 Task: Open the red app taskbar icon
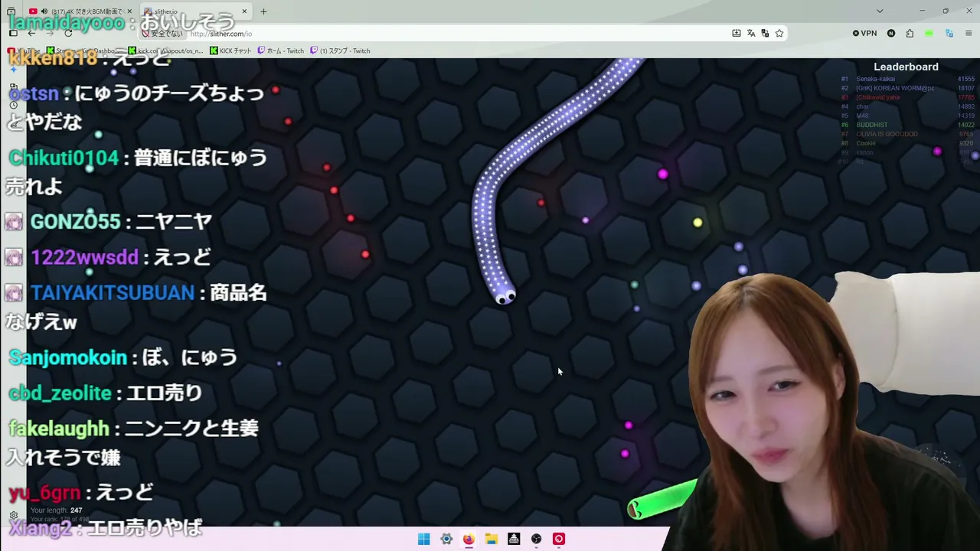coord(559,539)
